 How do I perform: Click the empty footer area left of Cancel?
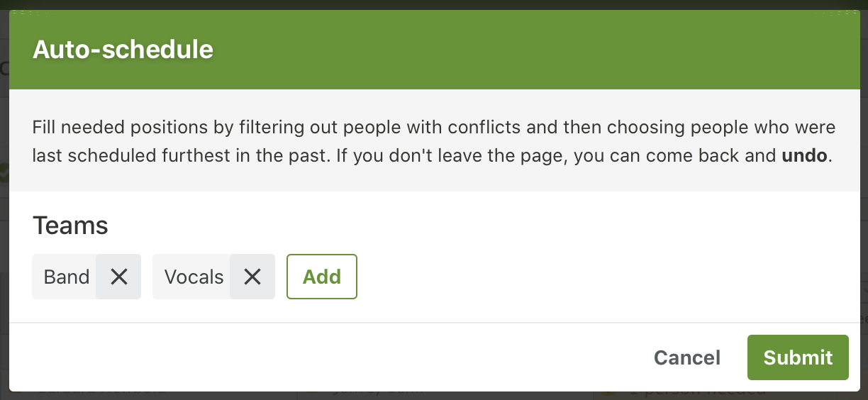point(319,357)
